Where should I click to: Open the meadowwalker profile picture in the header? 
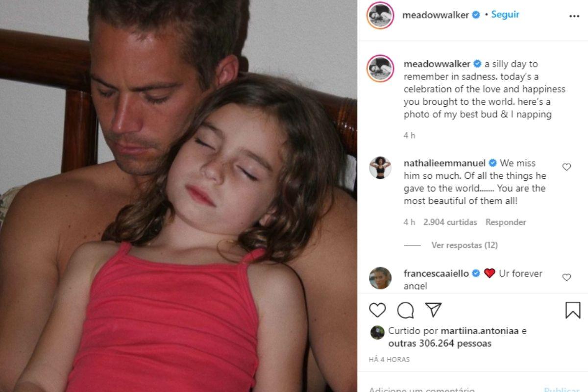pos(380,15)
